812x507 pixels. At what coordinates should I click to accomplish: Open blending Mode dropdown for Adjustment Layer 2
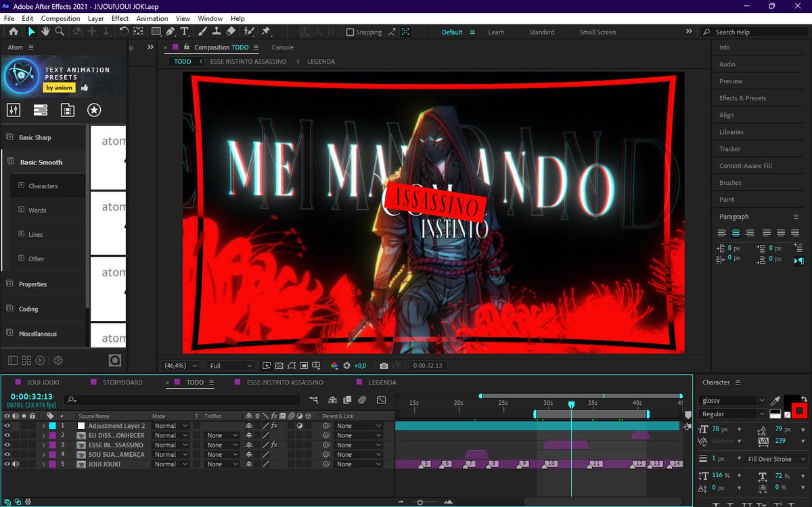click(171, 426)
